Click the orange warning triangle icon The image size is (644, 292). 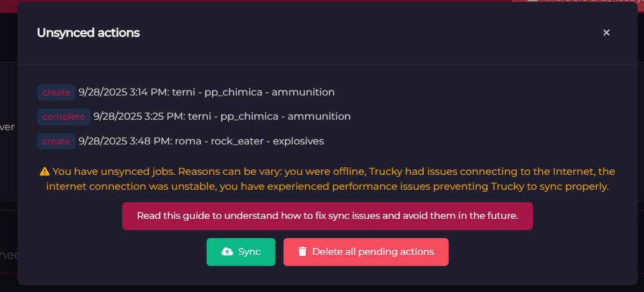(x=45, y=171)
